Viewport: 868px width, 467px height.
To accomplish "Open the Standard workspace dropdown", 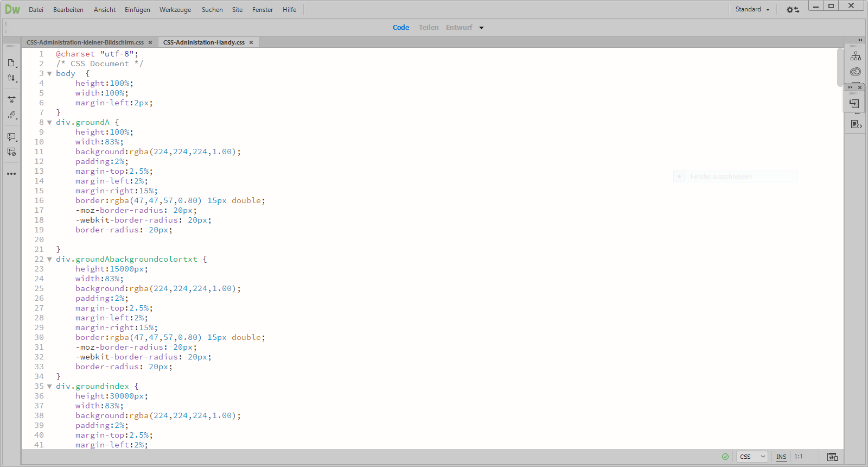I will 752,9.
